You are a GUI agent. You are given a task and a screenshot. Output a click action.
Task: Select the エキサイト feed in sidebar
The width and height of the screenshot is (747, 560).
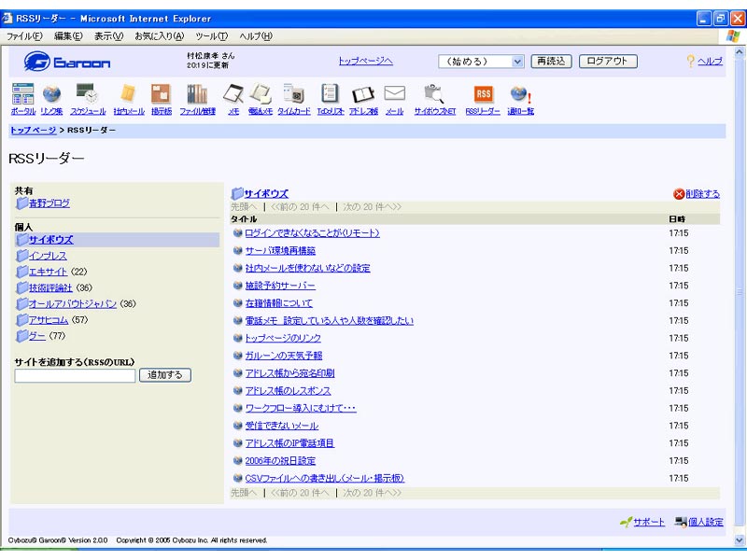click(48, 272)
